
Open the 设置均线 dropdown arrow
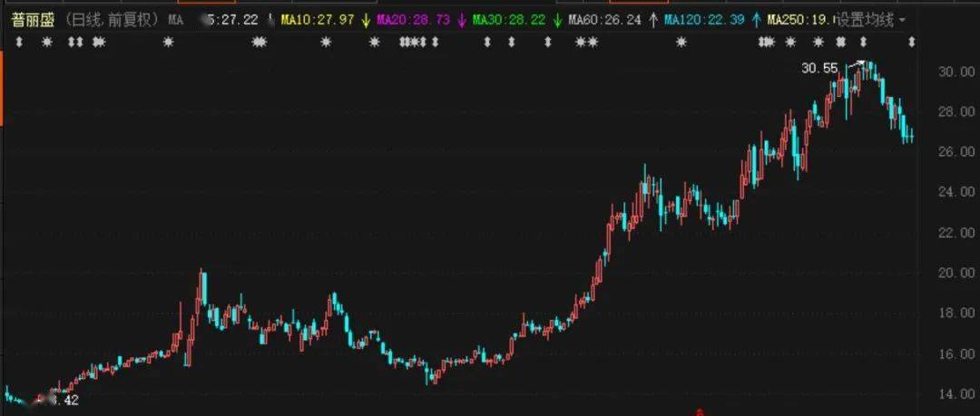[x=902, y=21]
